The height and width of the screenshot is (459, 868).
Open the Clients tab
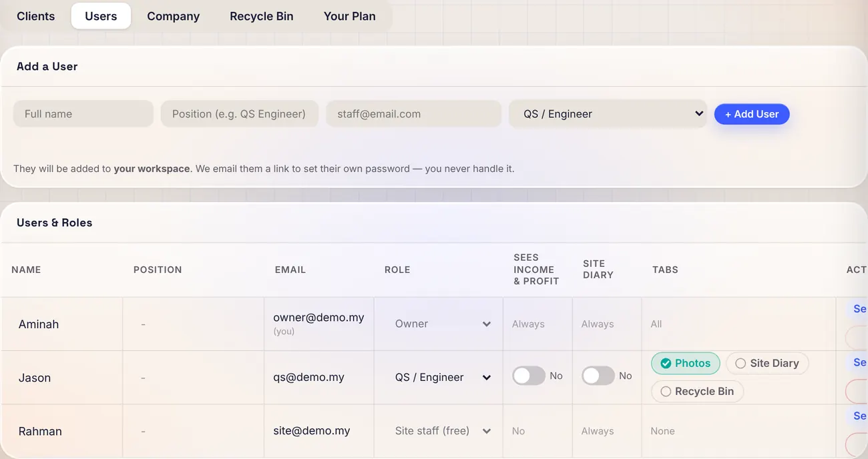coord(36,16)
